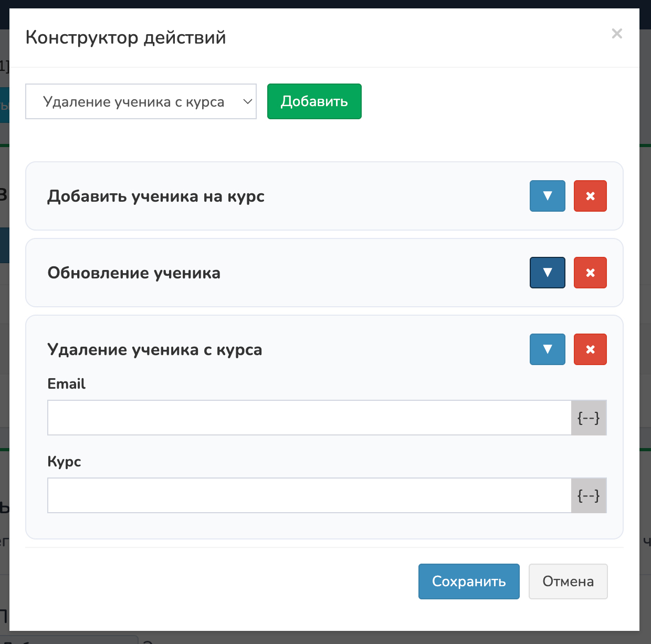Click the Удаление ученика с курса card title
Image resolution: width=651 pixels, height=644 pixels.
click(x=155, y=350)
